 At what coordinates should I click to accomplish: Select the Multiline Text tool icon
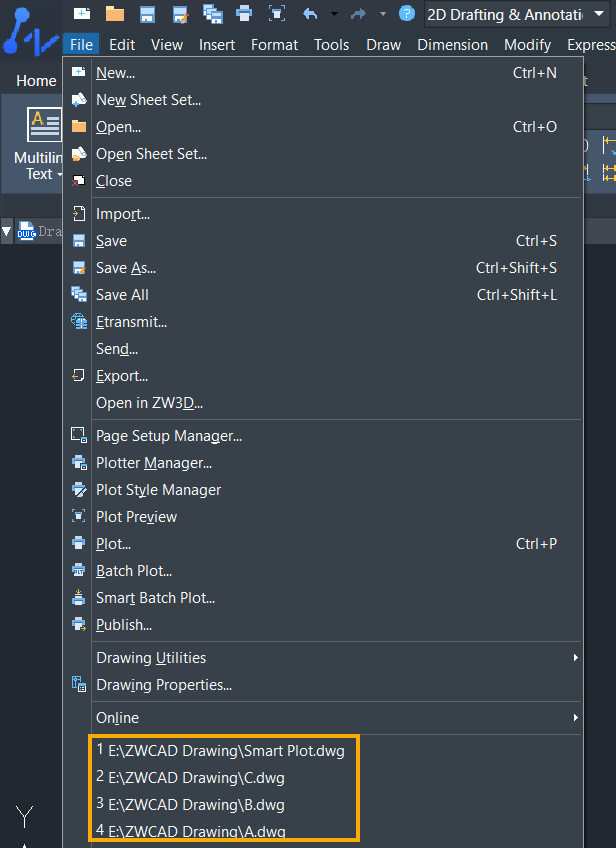(x=44, y=124)
